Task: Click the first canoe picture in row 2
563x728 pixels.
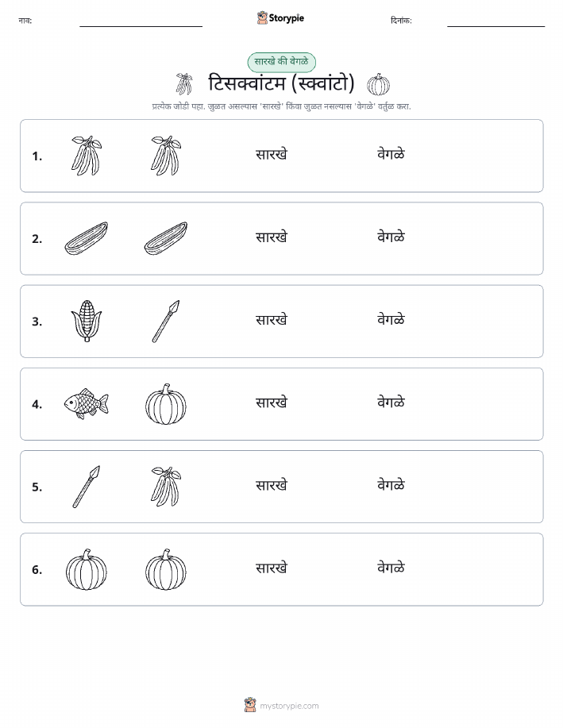Action: pos(87,238)
